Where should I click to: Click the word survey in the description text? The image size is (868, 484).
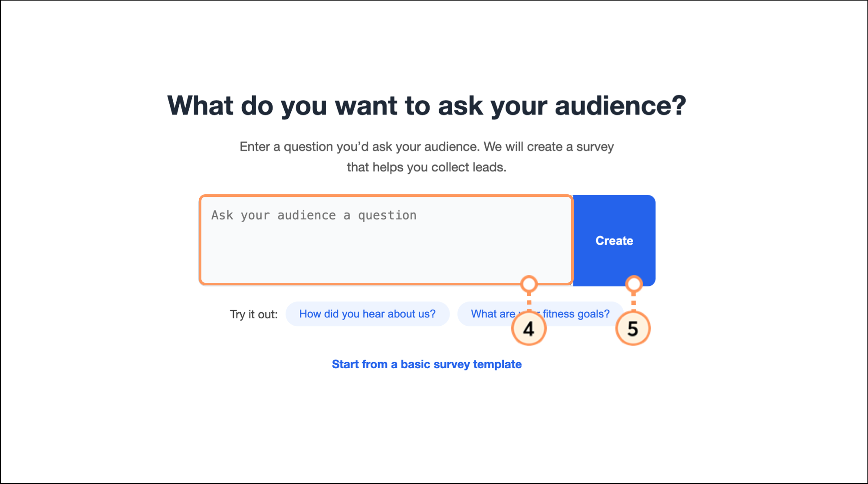tap(595, 147)
